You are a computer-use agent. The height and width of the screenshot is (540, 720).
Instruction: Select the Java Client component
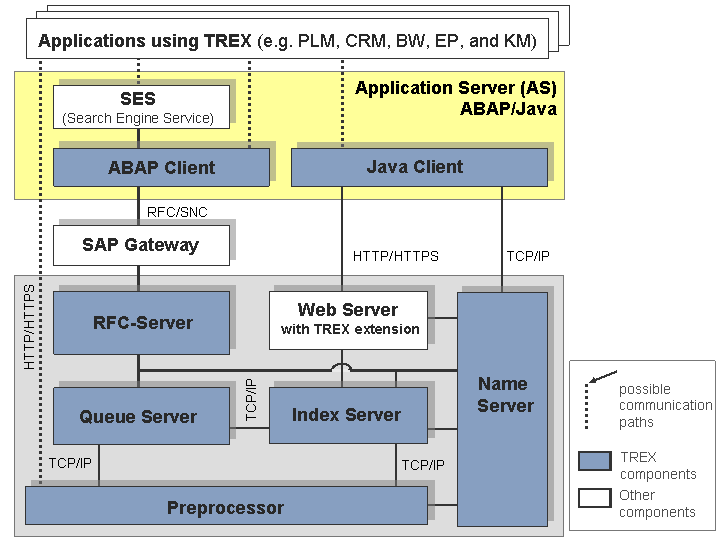419,167
